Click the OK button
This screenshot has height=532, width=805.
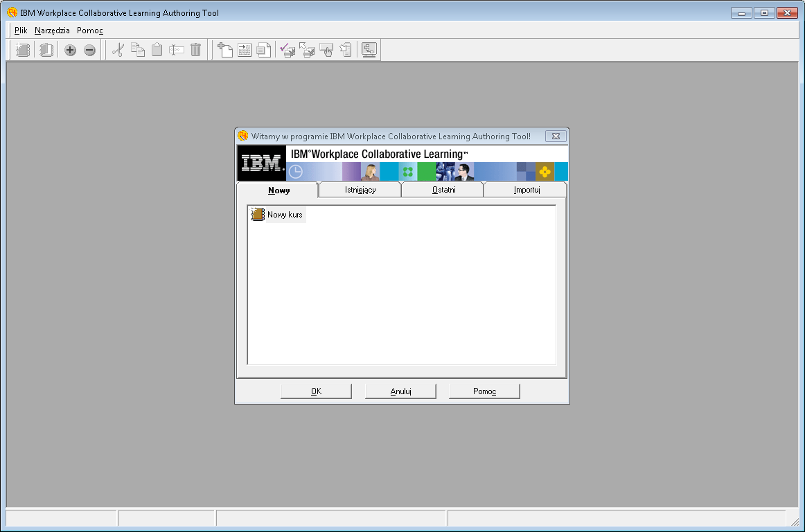click(x=316, y=391)
